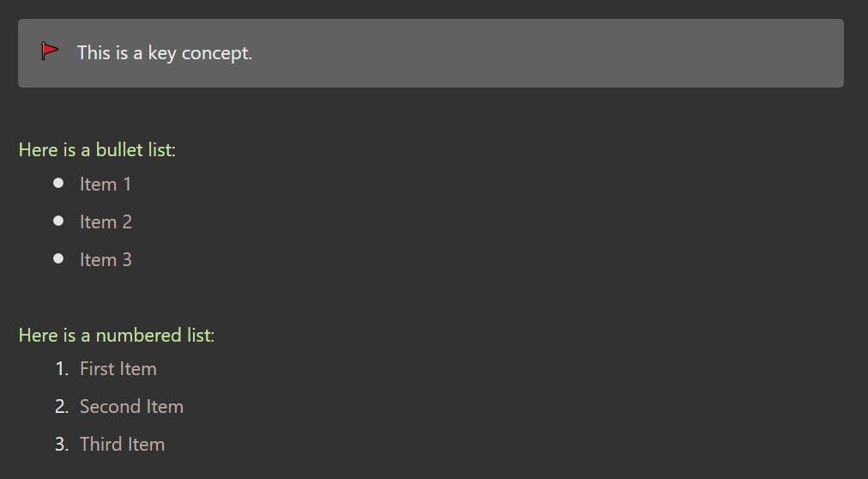Click the gray callout block background

point(431,53)
